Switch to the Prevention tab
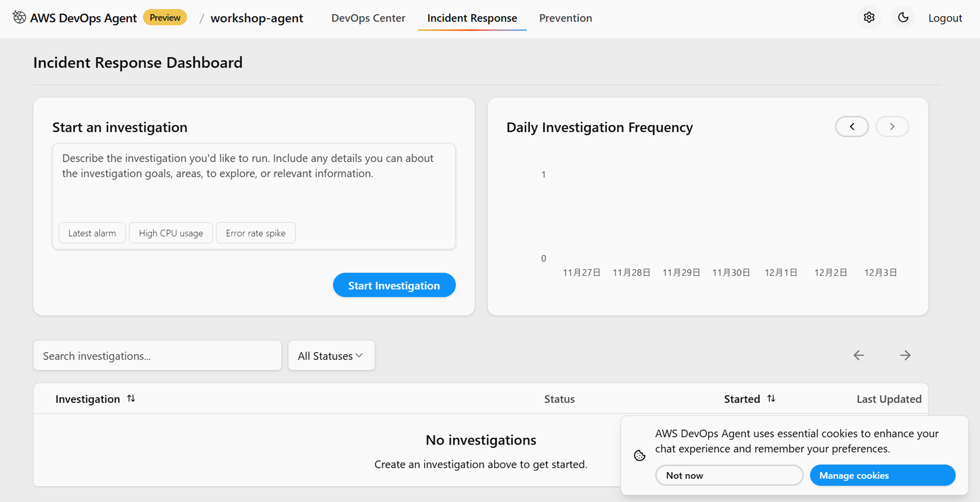The image size is (980, 502). click(565, 18)
